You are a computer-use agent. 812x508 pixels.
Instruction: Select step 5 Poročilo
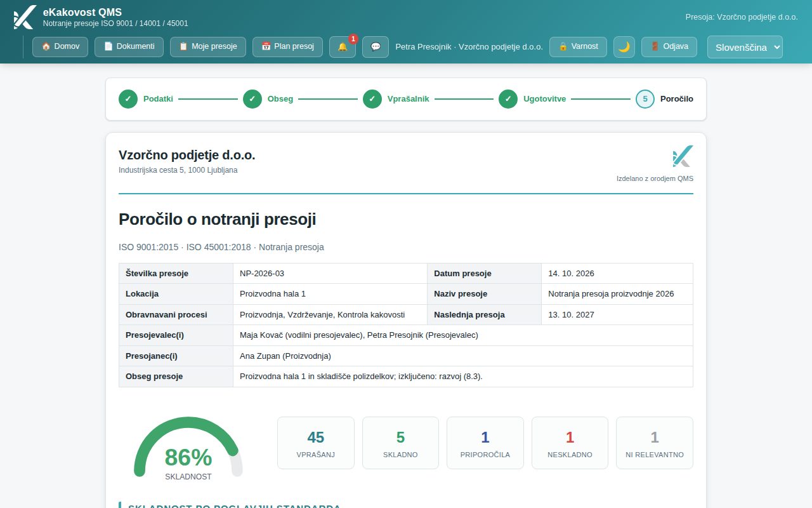pyautogui.click(x=664, y=99)
